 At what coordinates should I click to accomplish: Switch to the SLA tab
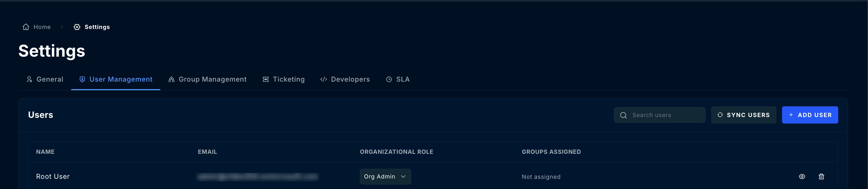[x=397, y=79]
